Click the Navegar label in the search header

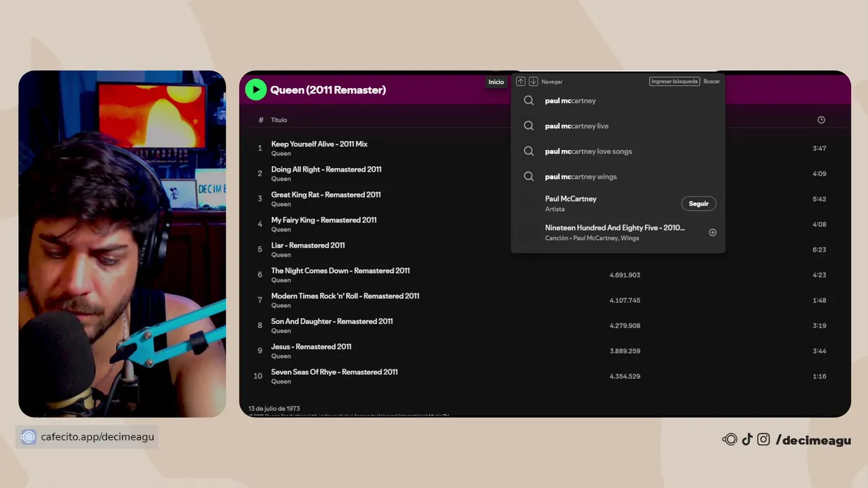point(552,82)
